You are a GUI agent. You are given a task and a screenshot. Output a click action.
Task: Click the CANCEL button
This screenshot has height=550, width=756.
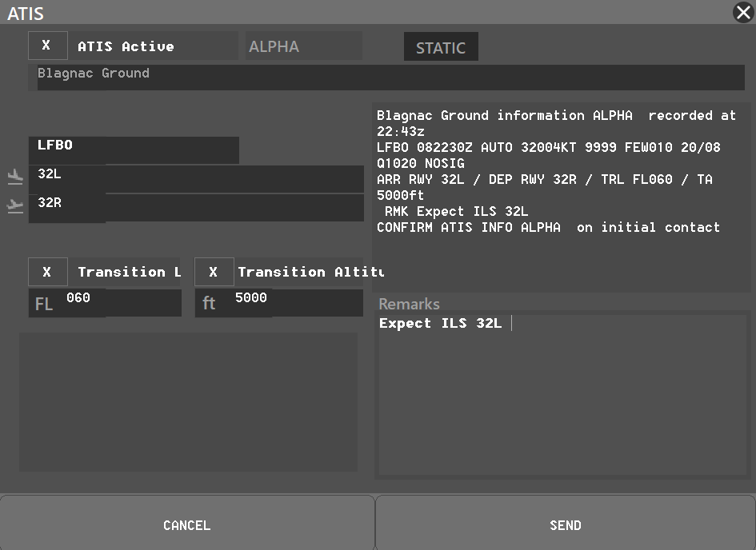point(187,524)
